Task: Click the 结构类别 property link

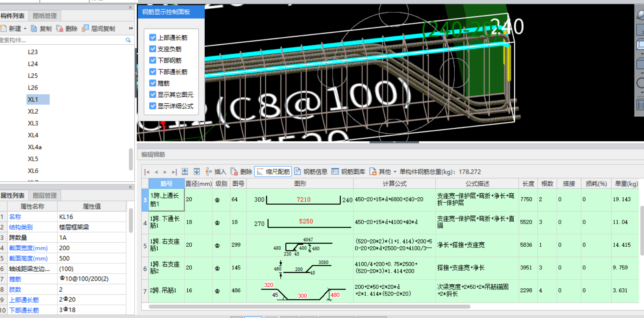Action: [x=21, y=227]
